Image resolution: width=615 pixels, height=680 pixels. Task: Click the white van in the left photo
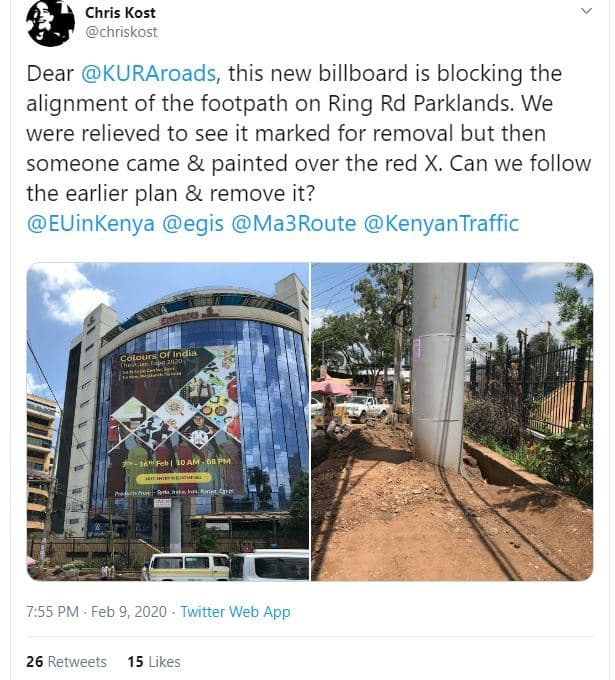[x=188, y=567]
